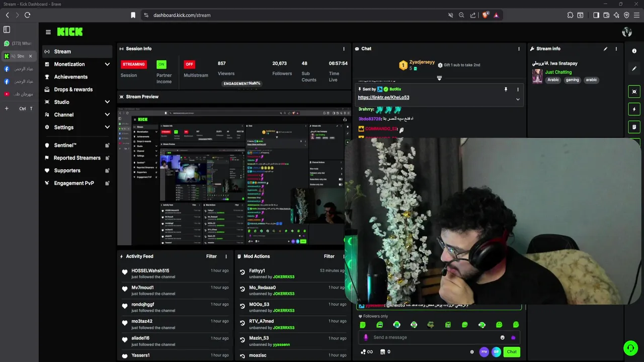The width and height of the screenshot is (644, 362).
Task: Click the gaming tag chip
Action: (x=573, y=80)
